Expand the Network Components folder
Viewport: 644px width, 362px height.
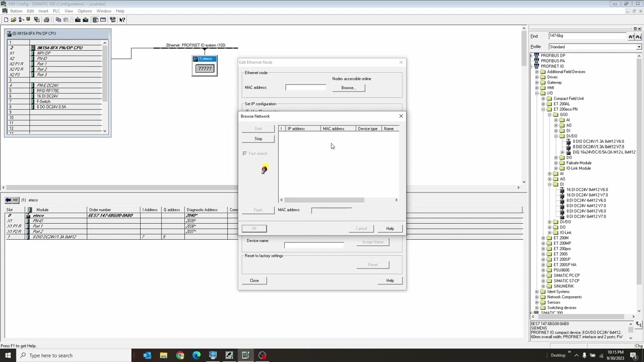tap(537, 297)
